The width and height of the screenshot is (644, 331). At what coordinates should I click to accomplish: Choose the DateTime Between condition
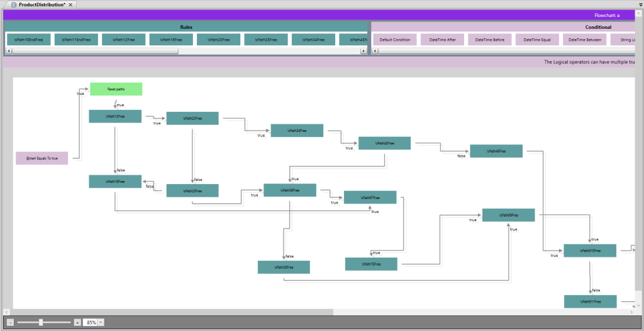pyautogui.click(x=585, y=40)
